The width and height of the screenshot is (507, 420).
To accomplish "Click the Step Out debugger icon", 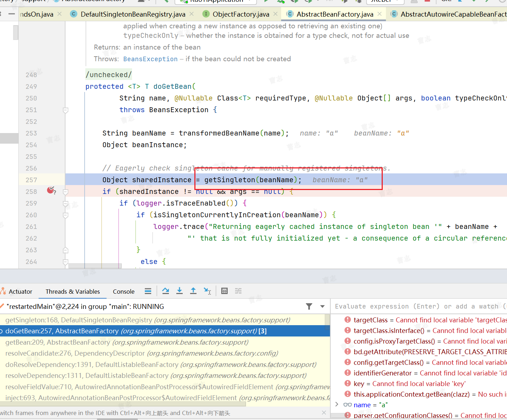I will tap(193, 291).
